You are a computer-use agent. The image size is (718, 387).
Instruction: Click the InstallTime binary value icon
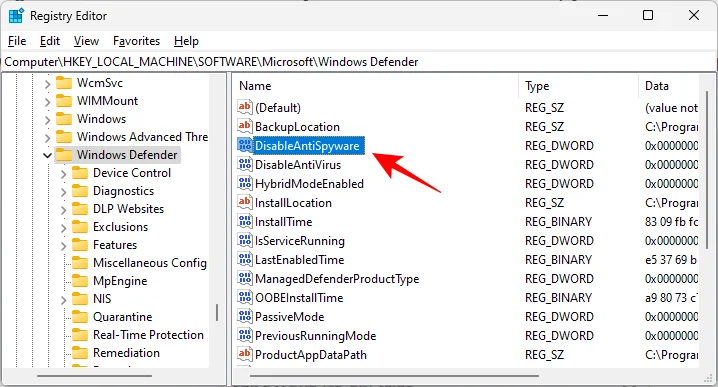pyautogui.click(x=245, y=222)
